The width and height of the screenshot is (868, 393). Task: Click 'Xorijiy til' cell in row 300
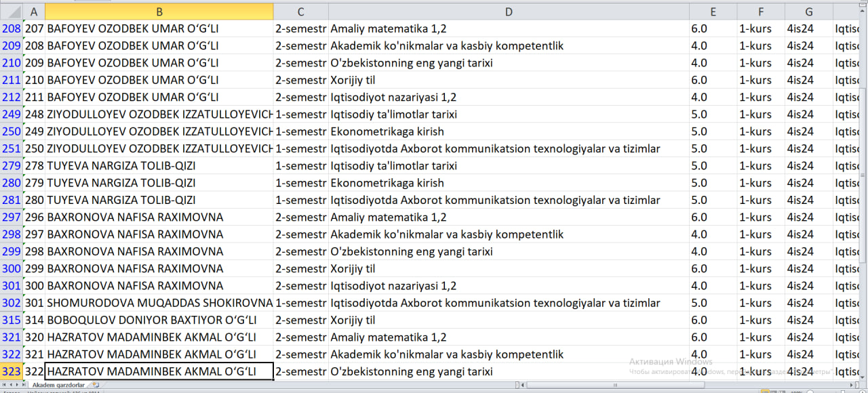tap(509, 268)
